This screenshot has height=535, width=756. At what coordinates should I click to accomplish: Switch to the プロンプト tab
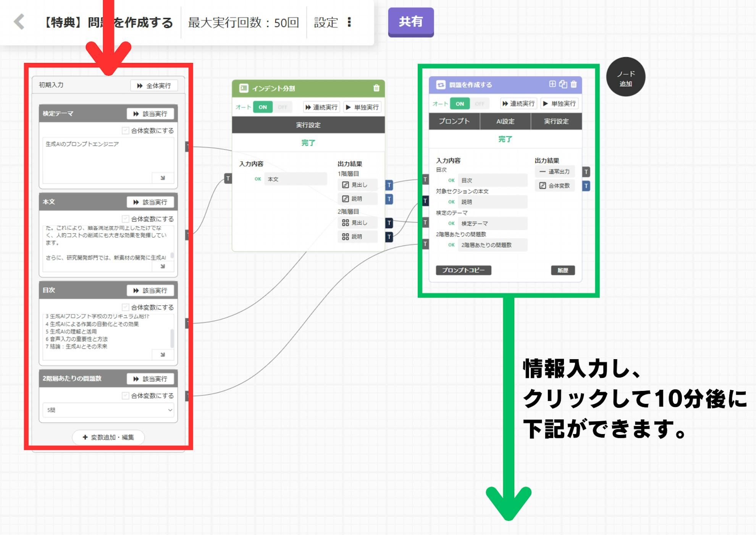point(454,122)
